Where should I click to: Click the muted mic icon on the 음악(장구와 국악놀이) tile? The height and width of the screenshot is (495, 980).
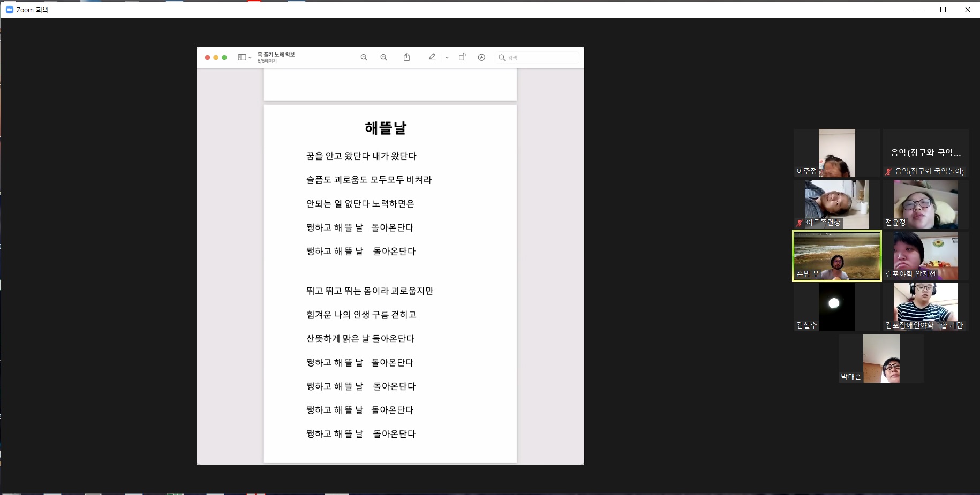[x=889, y=171]
